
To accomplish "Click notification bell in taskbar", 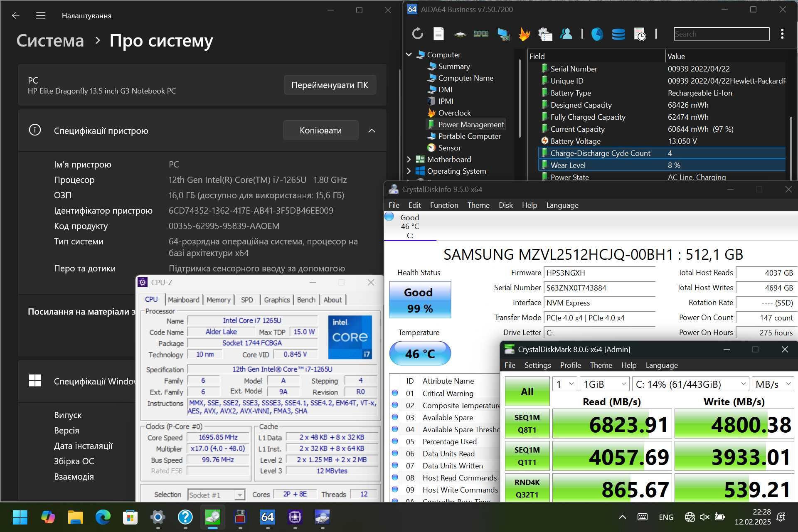I will (x=781, y=517).
